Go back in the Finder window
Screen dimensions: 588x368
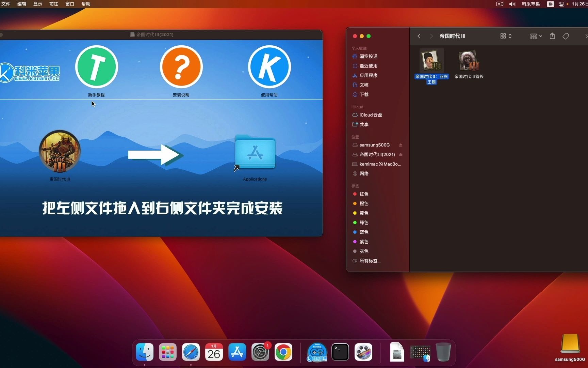coord(419,36)
